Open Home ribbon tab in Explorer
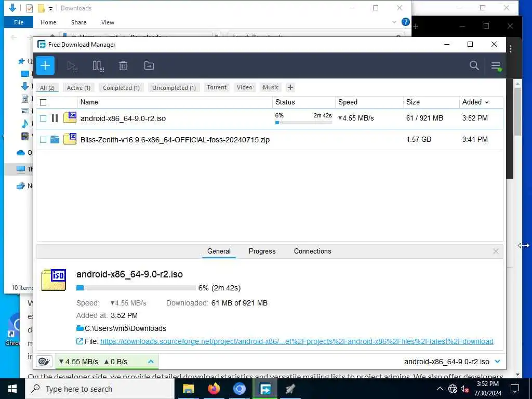The image size is (532, 399). [x=48, y=22]
